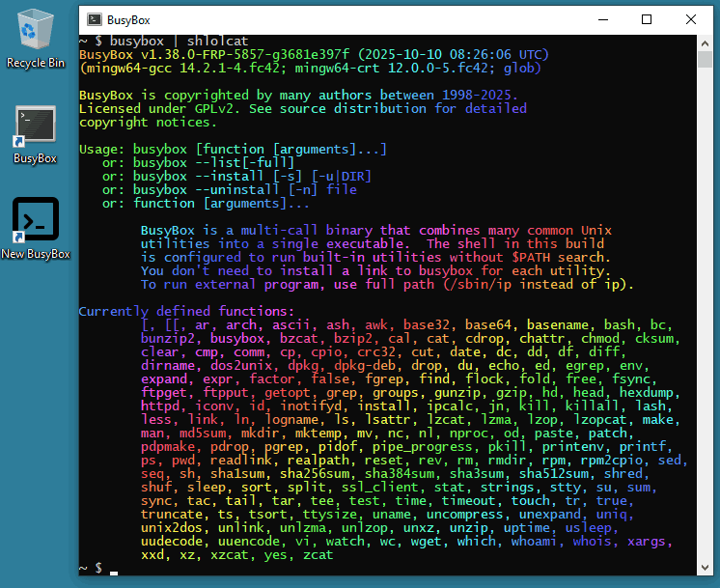Click the 'busybox | shlolcat' command text
This screenshot has width=720, height=588.
pos(180,42)
